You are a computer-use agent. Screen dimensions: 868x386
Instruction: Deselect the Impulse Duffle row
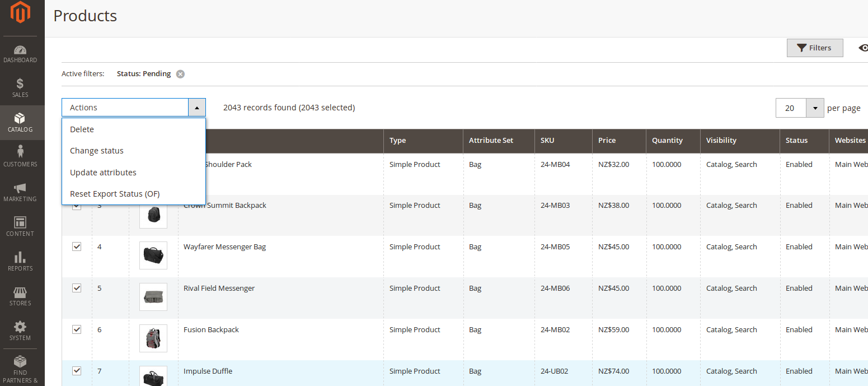[76, 371]
